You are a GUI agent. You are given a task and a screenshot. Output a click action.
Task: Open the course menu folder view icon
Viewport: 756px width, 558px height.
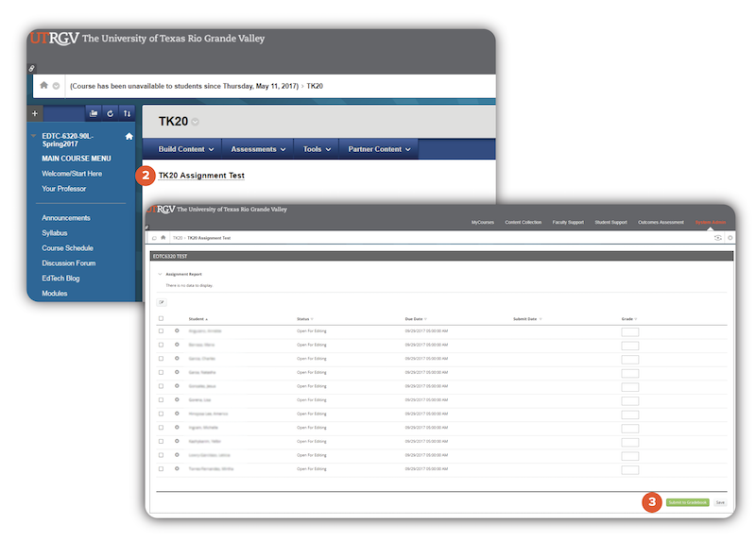(94, 113)
